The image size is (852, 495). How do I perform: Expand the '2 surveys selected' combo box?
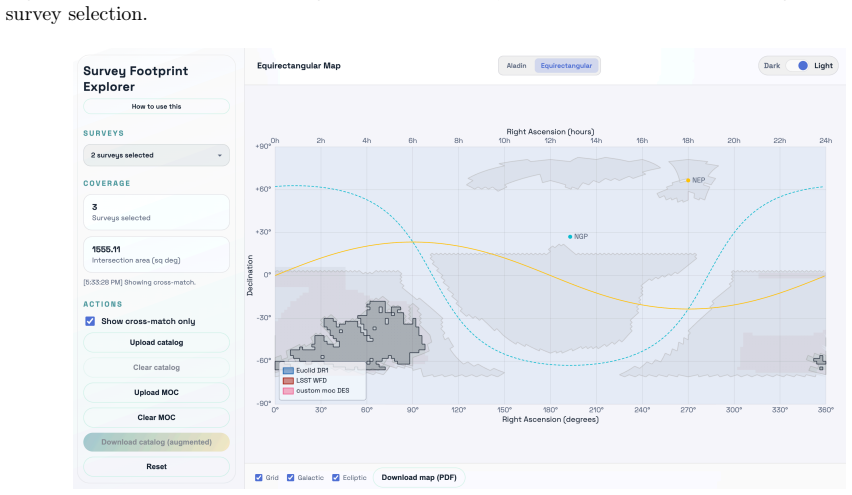[x=156, y=155]
